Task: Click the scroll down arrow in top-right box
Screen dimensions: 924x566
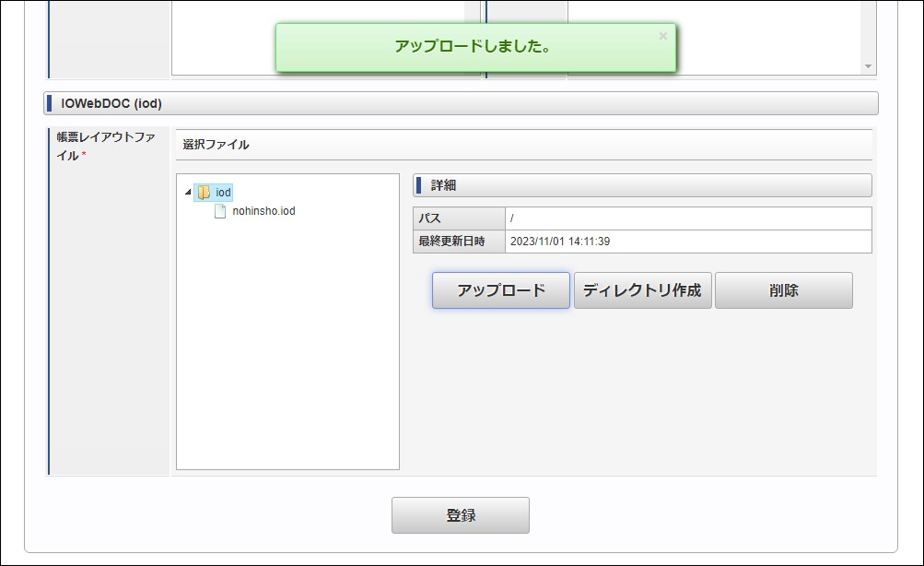Action: coord(868,66)
